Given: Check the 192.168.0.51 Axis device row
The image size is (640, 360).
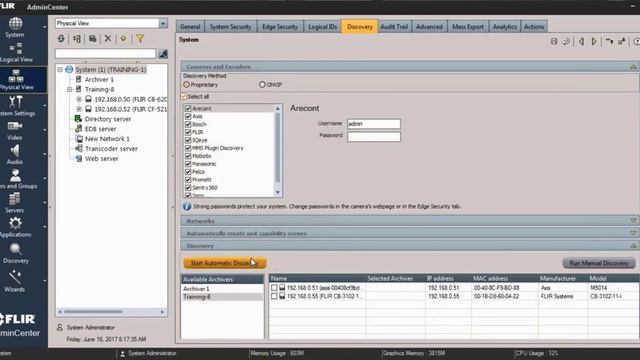Looking at the screenshot, I should [x=274, y=288].
